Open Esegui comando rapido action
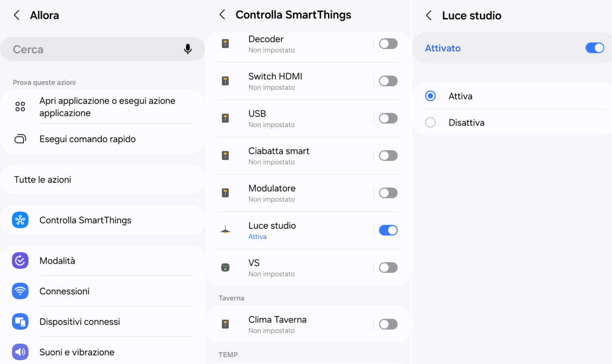The width and height of the screenshot is (612, 364). [87, 139]
